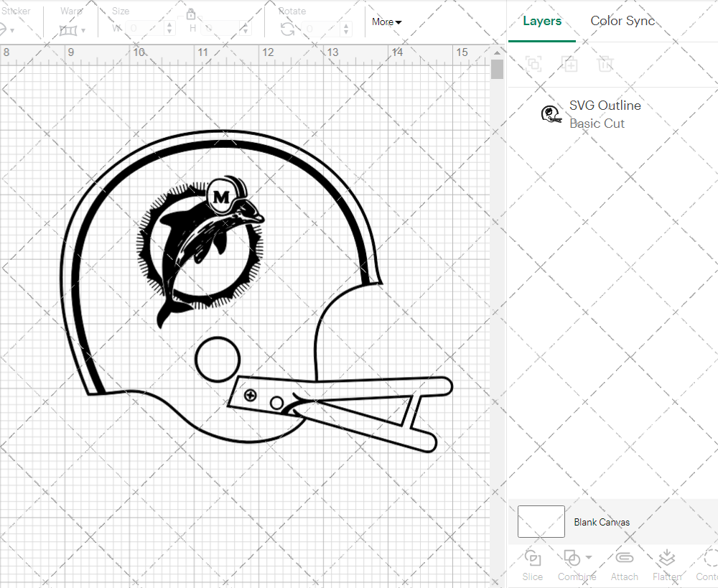The width and height of the screenshot is (718, 588).
Task: Click the Combine icon
Action: point(572,557)
